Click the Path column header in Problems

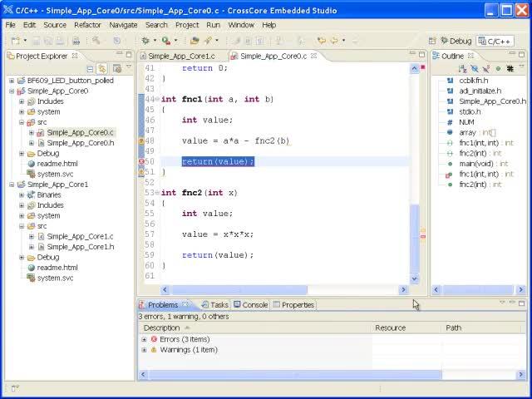[x=482, y=328]
